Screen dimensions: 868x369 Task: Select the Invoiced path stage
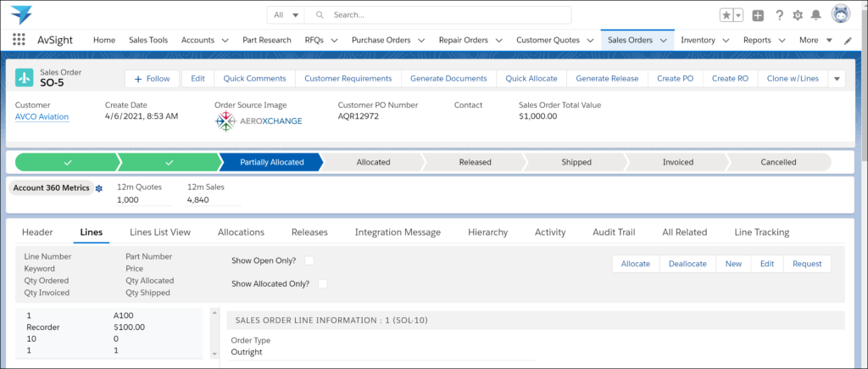[678, 162]
